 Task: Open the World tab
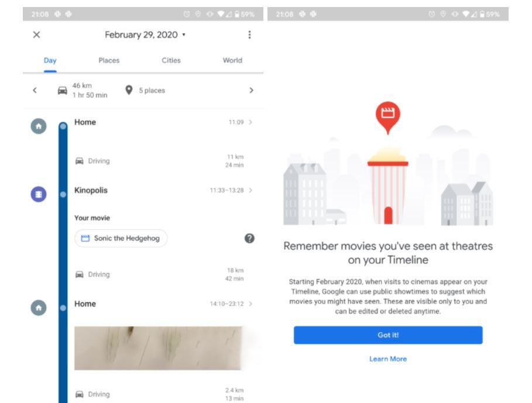pos(232,60)
